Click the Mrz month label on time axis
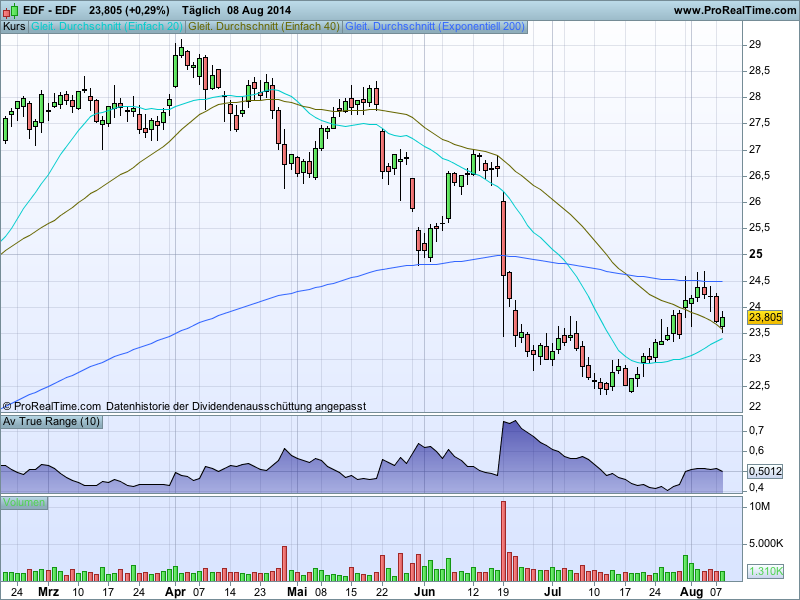This screenshot has width=800, height=600. (x=49, y=592)
